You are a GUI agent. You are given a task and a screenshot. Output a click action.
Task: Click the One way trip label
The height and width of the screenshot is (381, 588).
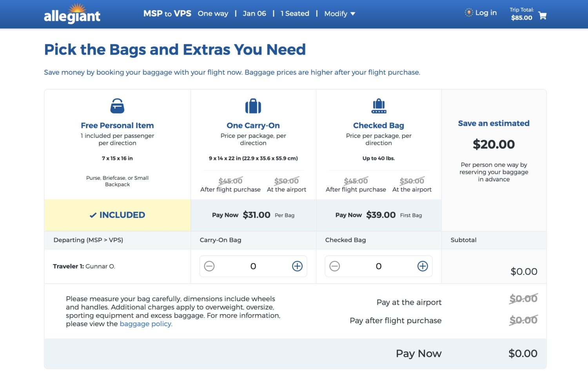pyautogui.click(x=213, y=13)
